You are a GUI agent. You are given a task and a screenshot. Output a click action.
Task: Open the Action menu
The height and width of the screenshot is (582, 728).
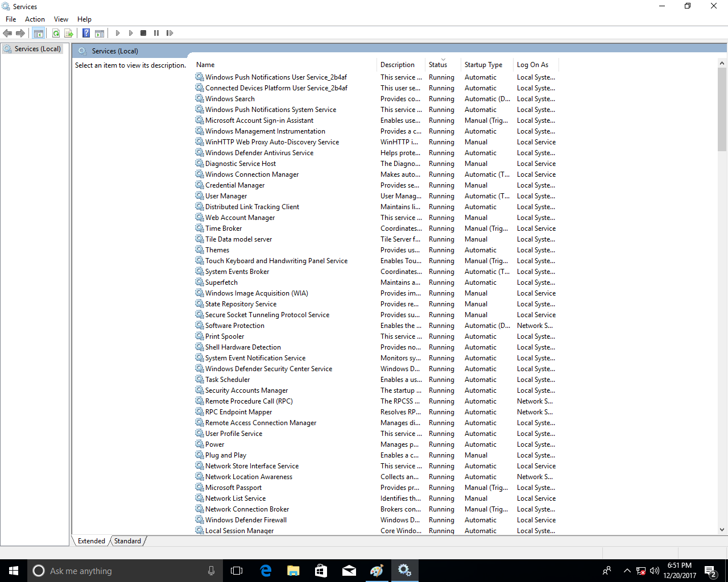(35, 19)
